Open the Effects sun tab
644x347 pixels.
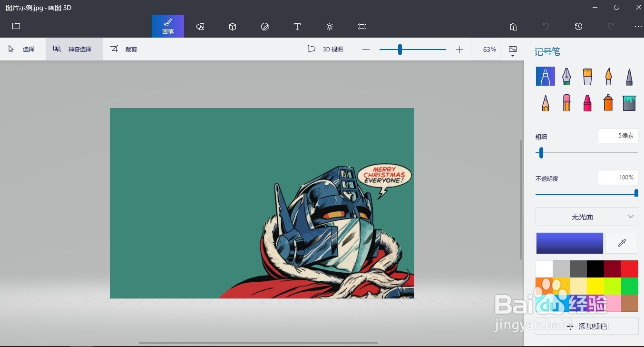[330, 27]
